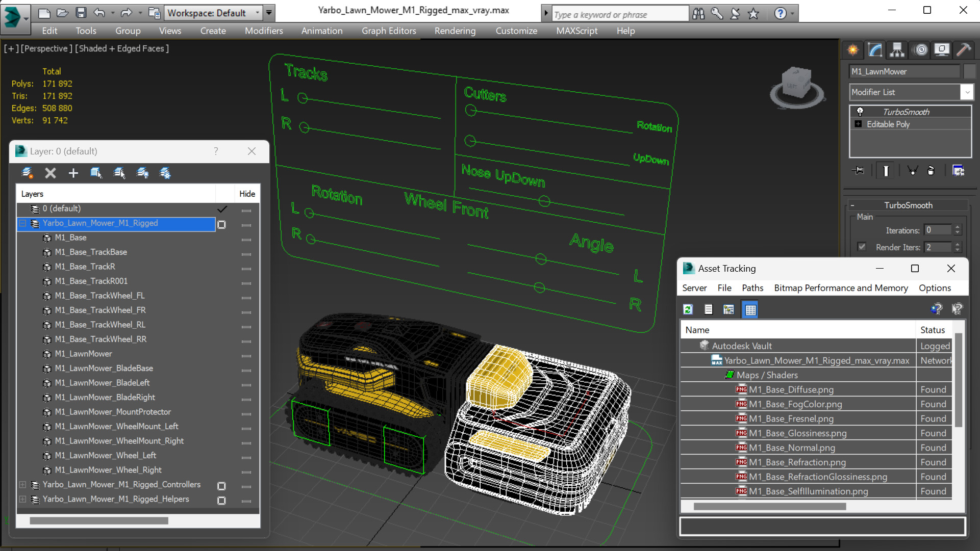The width and height of the screenshot is (980, 551).
Task: Expand Editable Poly sub-object levels
Action: (858, 124)
